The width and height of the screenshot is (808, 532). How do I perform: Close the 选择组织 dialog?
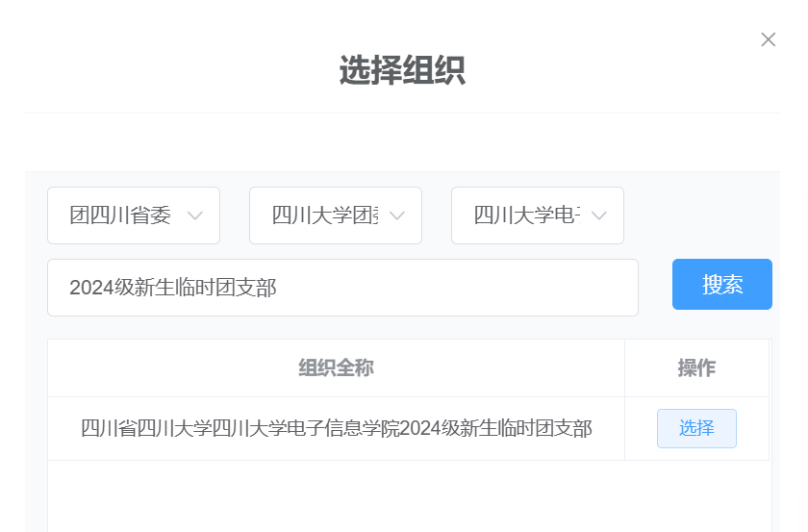coord(768,39)
